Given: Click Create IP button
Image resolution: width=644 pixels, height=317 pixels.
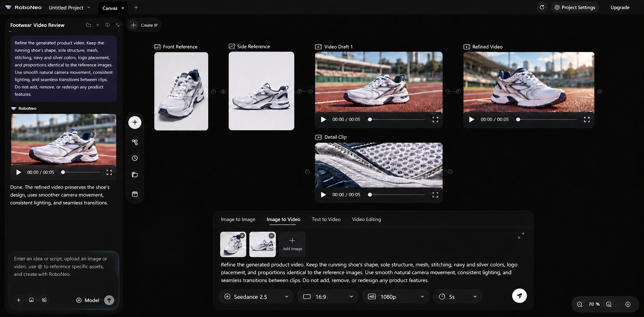Looking at the screenshot, I should (144, 25).
